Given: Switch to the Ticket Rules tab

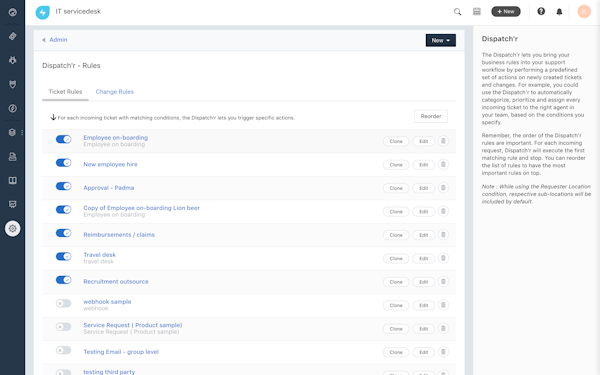Looking at the screenshot, I should point(65,92).
